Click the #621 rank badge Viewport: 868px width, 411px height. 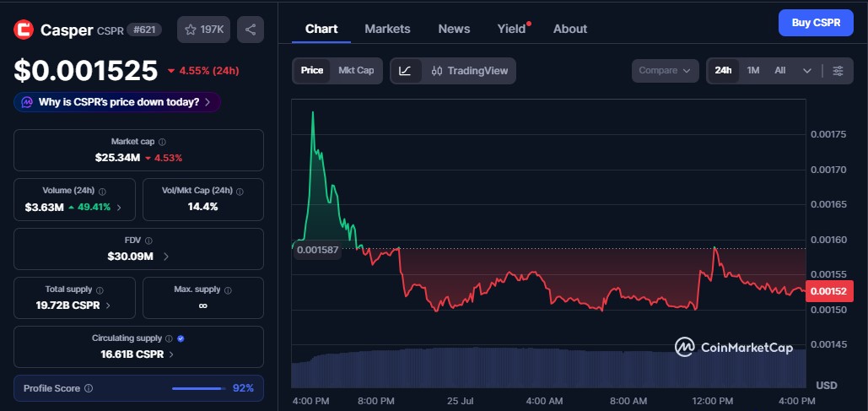144,30
